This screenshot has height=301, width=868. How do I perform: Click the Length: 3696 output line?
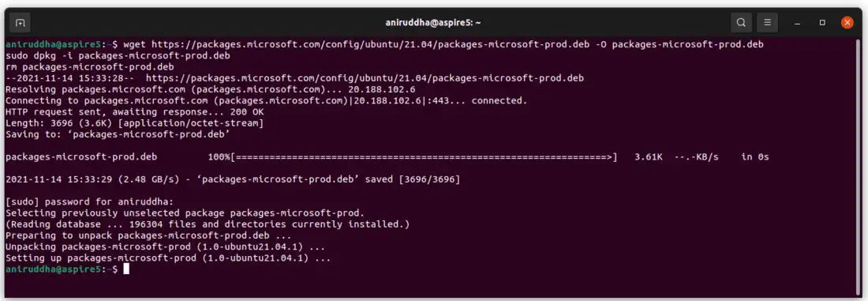point(134,123)
